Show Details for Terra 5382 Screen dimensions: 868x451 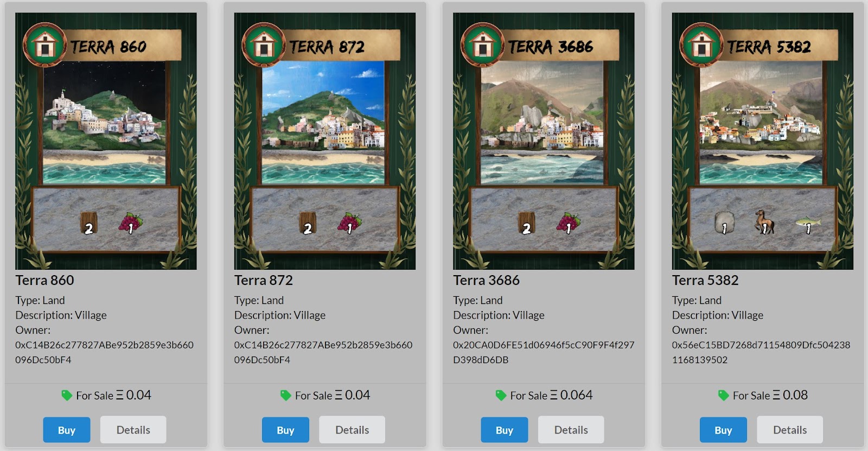(x=790, y=430)
